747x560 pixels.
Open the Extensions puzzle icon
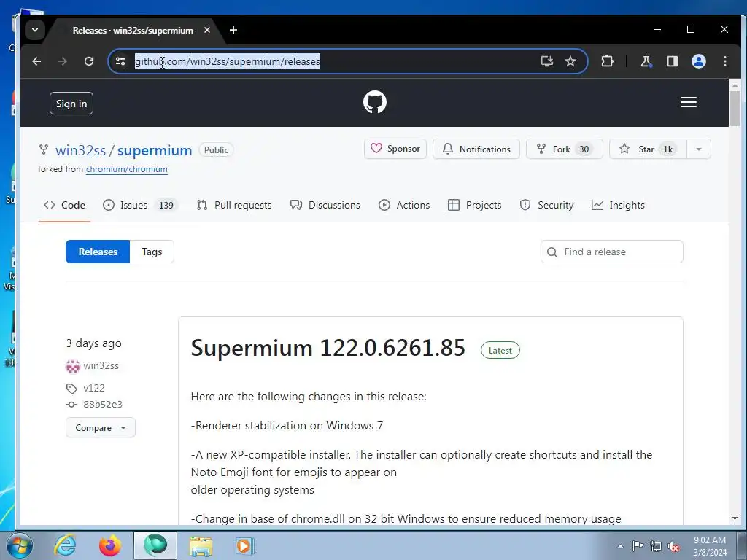coord(607,61)
